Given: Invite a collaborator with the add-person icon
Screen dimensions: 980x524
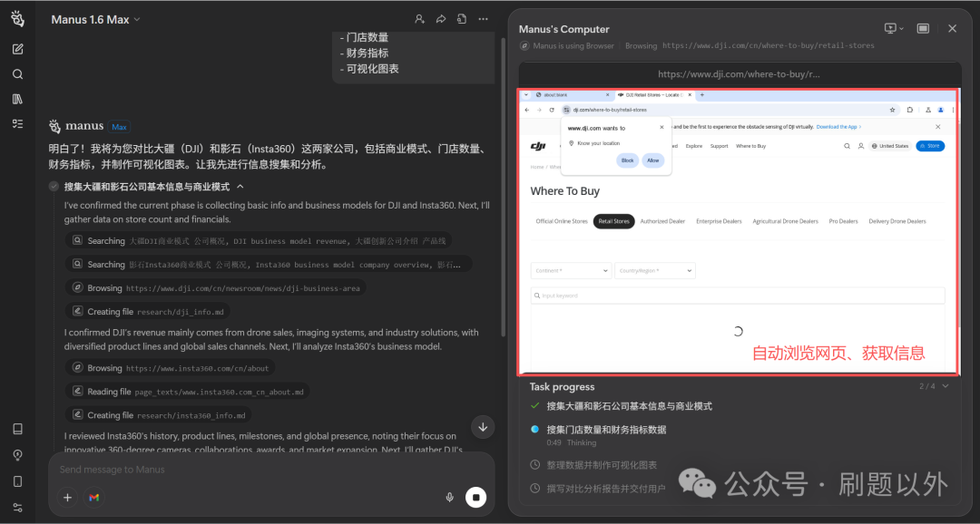Looking at the screenshot, I should (x=420, y=19).
